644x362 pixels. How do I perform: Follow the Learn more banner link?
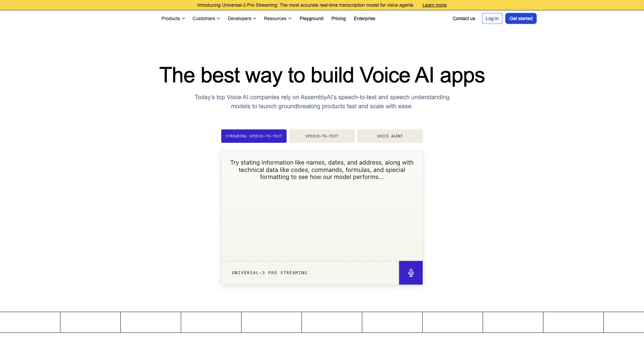click(x=434, y=5)
